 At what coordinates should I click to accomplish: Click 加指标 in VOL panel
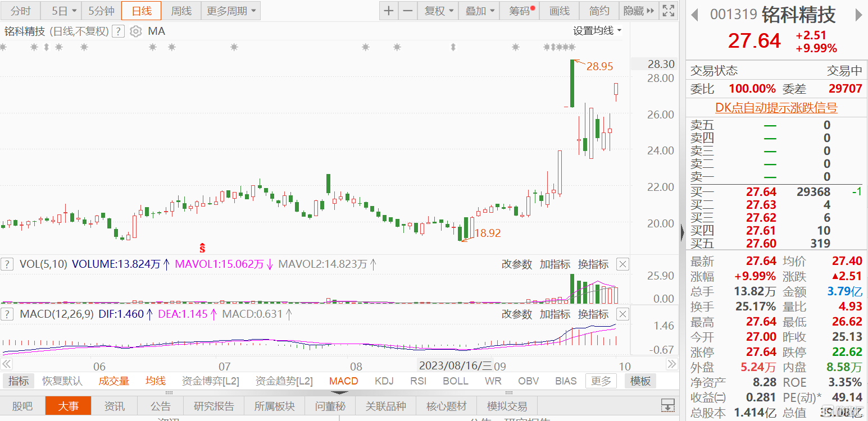[x=555, y=264]
